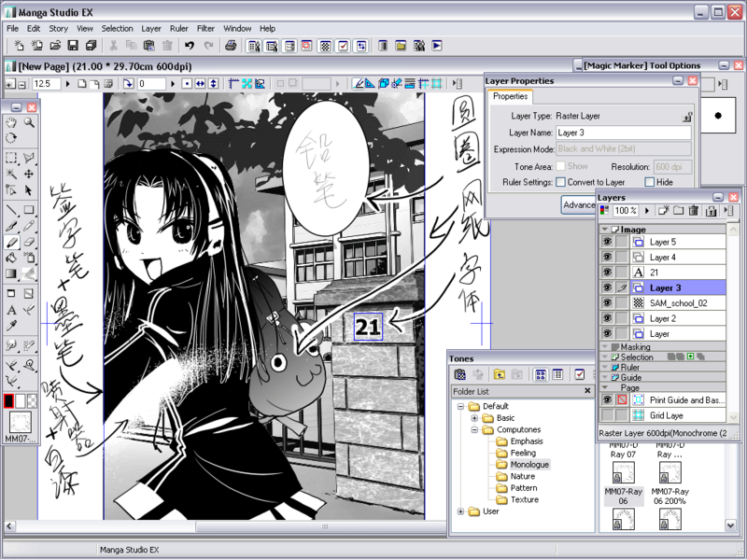Show the Grid Layer visibility box
The width and height of the screenshot is (747, 560).
[x=606, y=415]
